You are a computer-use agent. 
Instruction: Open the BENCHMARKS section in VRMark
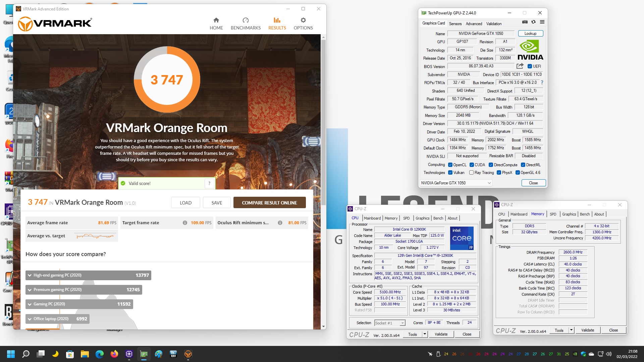(246, 24)
